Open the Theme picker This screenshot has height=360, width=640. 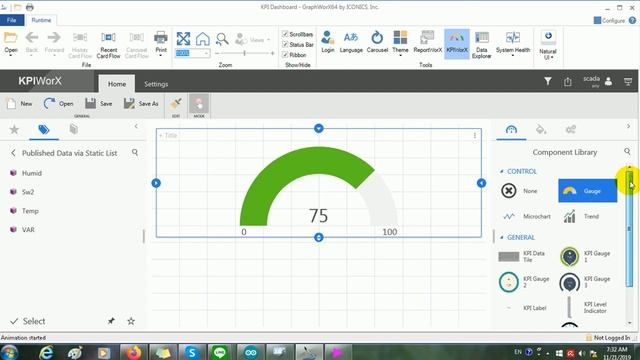click(x=400, y=42)
